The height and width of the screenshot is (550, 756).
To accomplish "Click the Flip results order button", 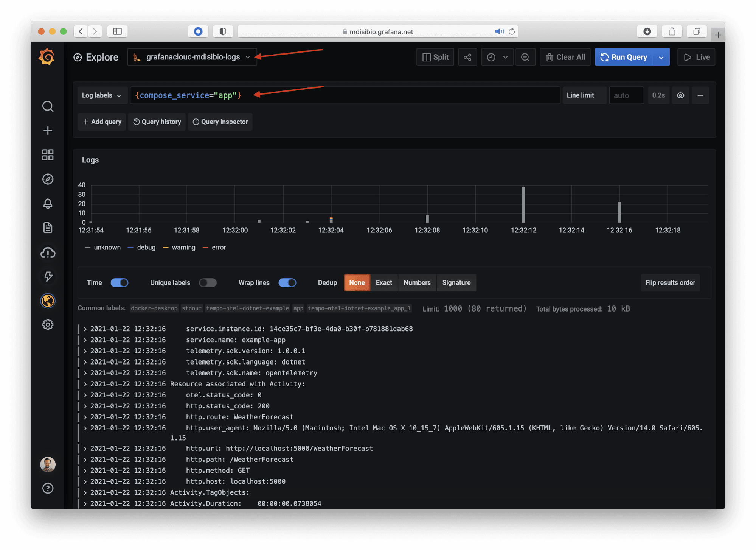I will tap(670, 283).
